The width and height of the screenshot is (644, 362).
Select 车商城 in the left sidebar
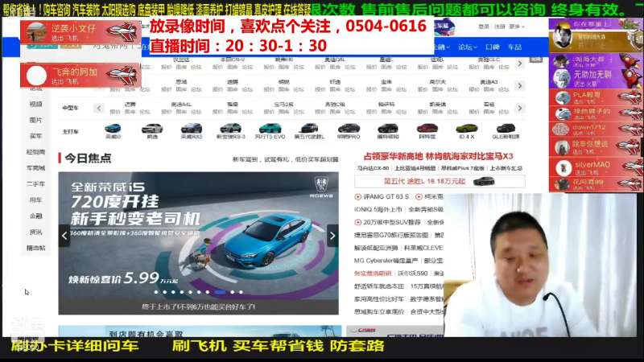pyautogui.click(x=35, y=168)
